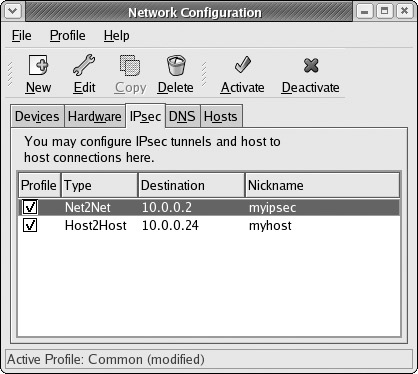Sort by the Profile column header
This screenshot has height=374, width=418.
tap(39, 185)
